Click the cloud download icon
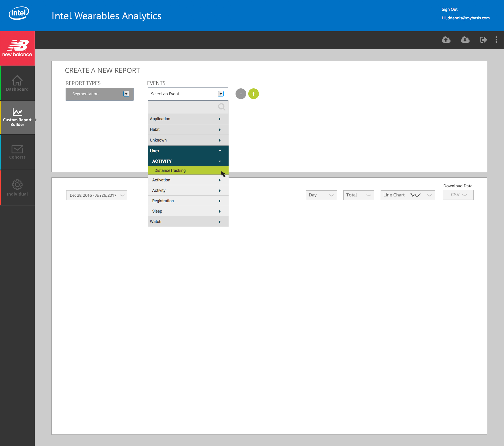This screenshot has height=446, width=504. (465, 40)
